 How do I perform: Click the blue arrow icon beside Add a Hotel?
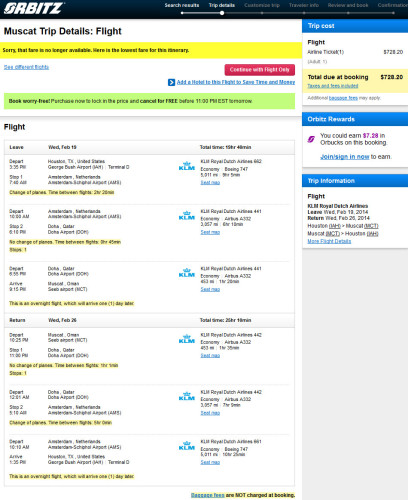(x=171, y=82)
